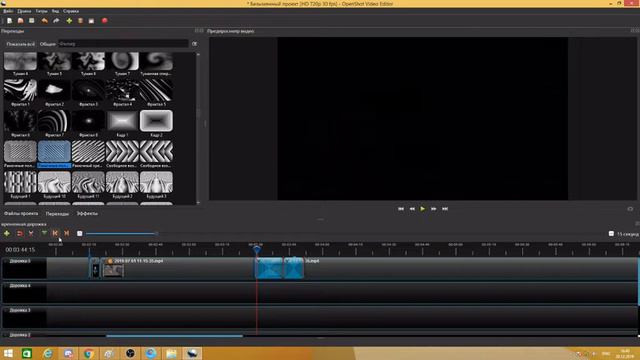The width and height of the screenshot is (640, 360).
Task: Toggle fullscreen from the main toolbar
Action: click(x=91, y=20)
